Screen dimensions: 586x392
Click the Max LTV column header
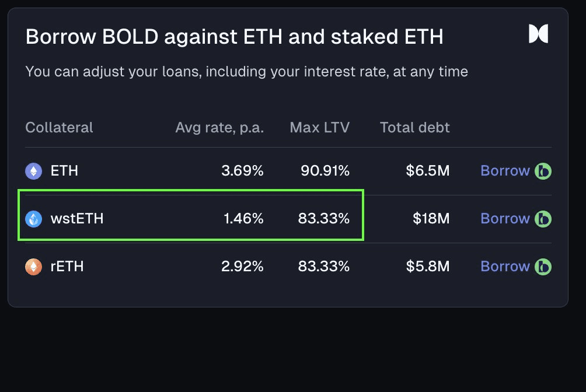(319, 127)
